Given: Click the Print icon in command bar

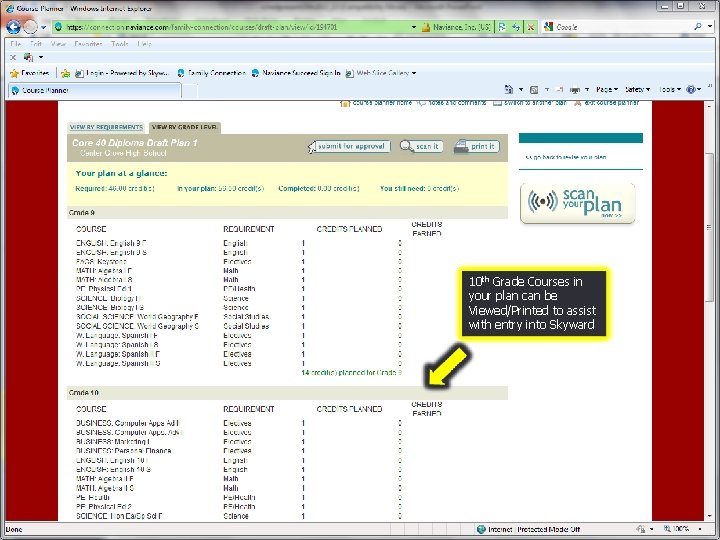Looking at the screenshot, I should 574,90.
